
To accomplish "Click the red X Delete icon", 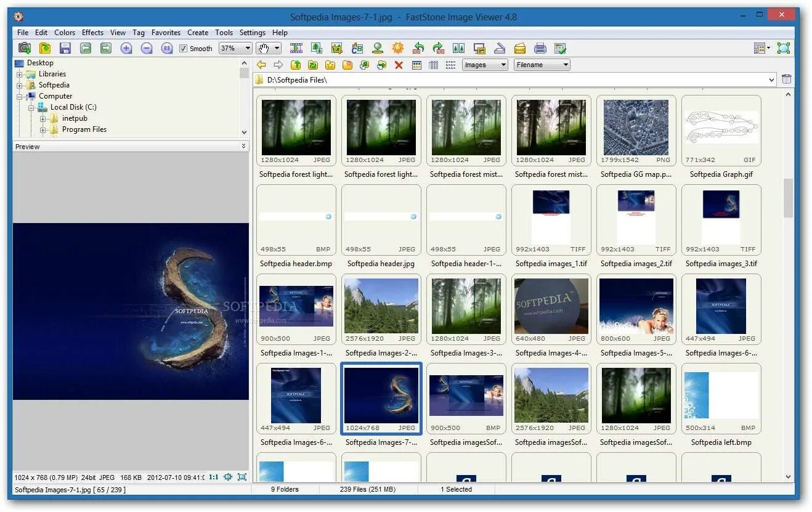I will 399,65.
